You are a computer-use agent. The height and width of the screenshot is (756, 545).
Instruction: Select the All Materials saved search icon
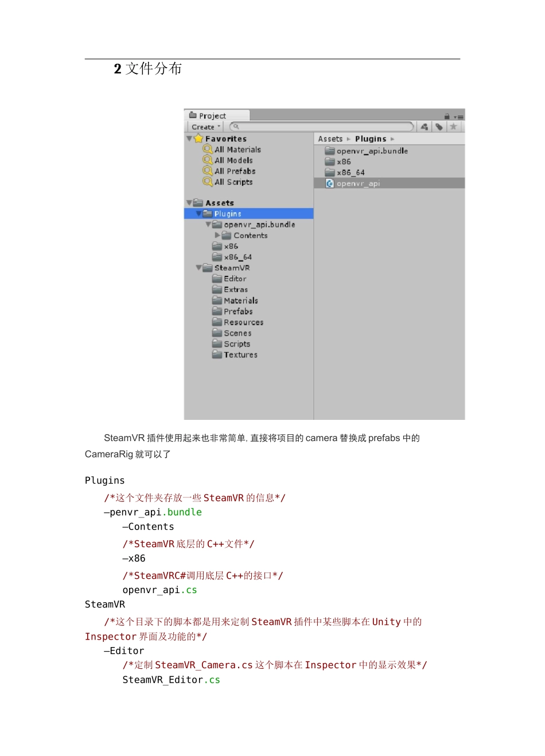tap(208, 149)
